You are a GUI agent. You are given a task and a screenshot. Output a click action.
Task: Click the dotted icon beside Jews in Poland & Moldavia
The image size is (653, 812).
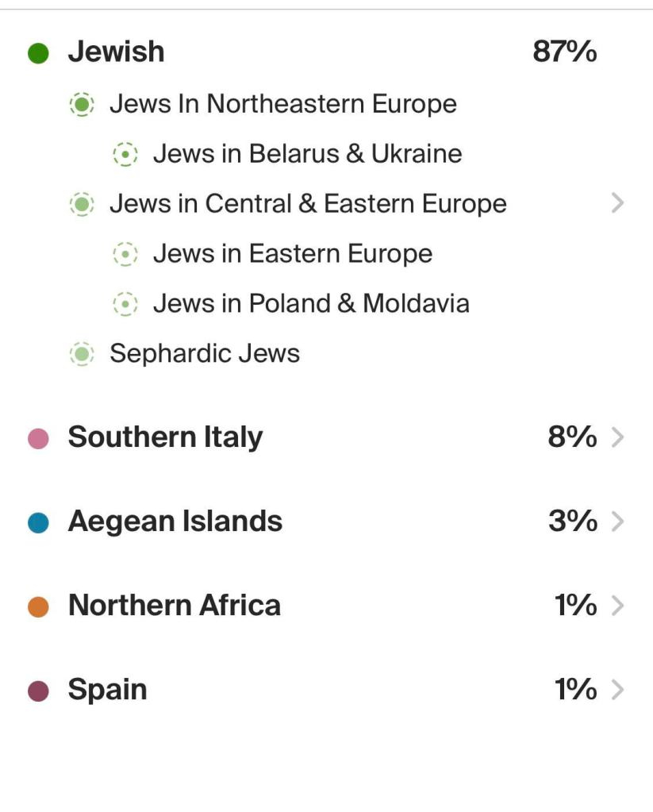(125, 303)
